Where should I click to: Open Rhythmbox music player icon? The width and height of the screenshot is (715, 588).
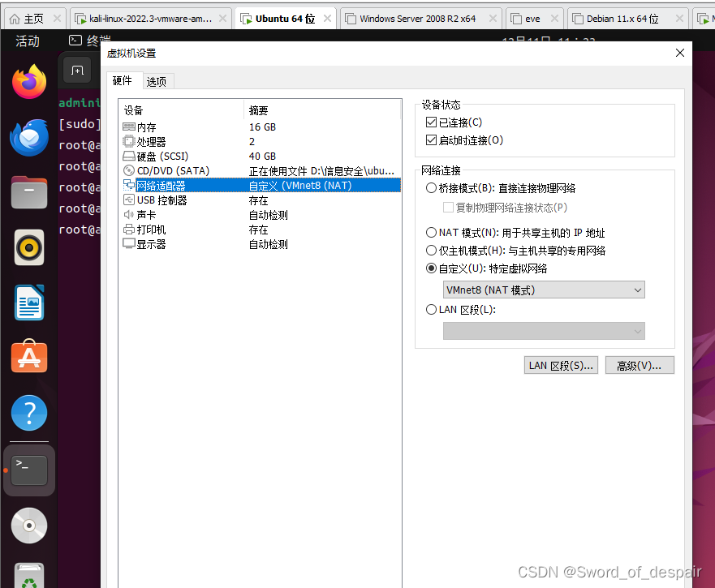[29, 247]
